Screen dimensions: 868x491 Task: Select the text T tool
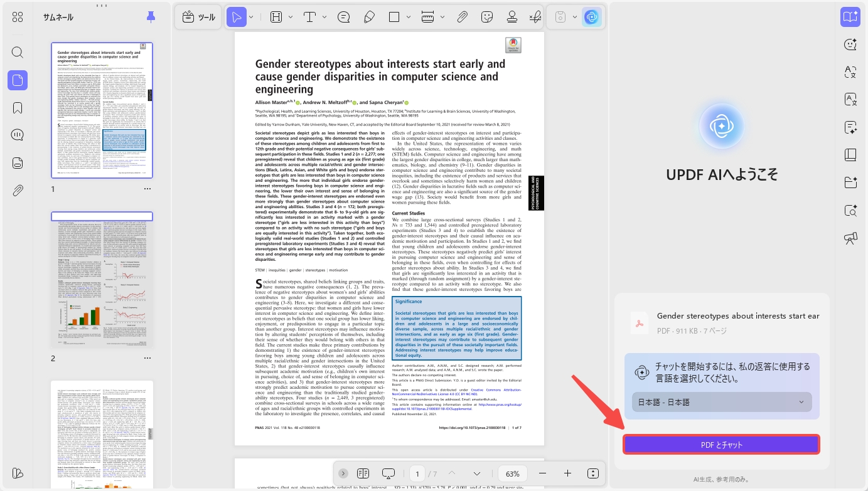tap(309, 17)
